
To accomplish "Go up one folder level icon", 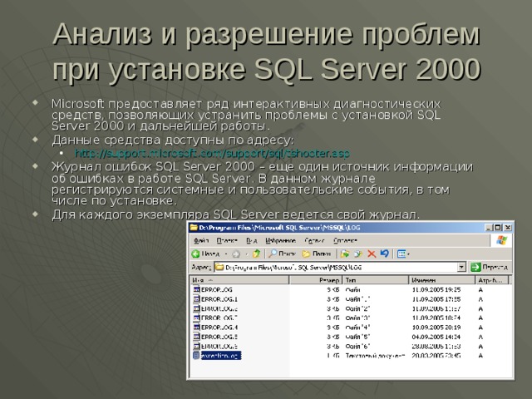I will point(256,254).
